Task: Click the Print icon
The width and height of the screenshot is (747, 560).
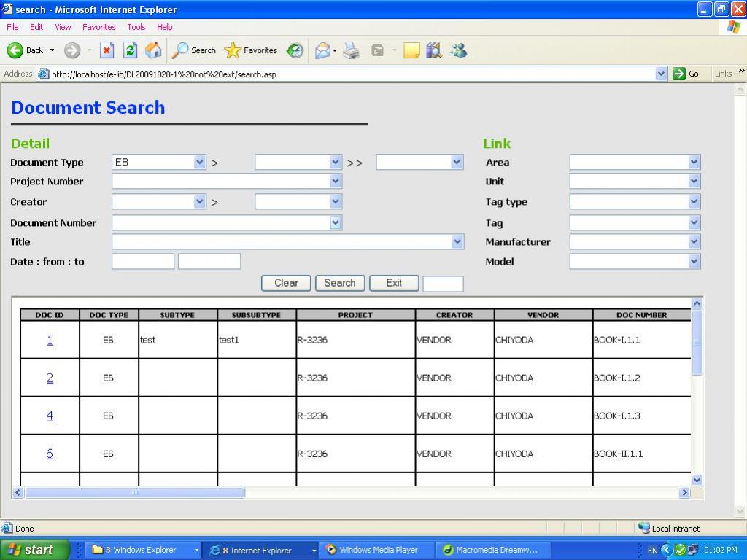Action: pyautogui.click(x=352, y=50)
